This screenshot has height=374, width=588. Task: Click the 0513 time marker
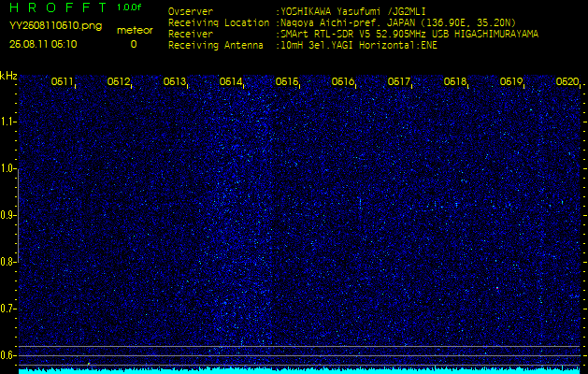pos(175,81)
